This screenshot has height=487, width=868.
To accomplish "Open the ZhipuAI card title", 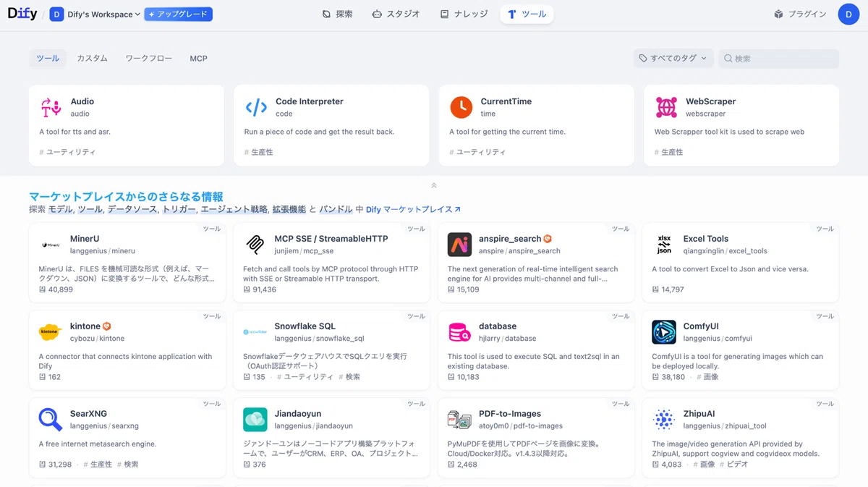I will (x=699, y=414).
